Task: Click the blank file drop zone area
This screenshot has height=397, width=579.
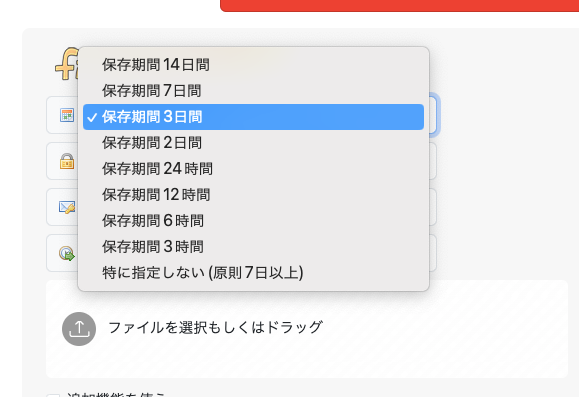Action: (443, 329)
